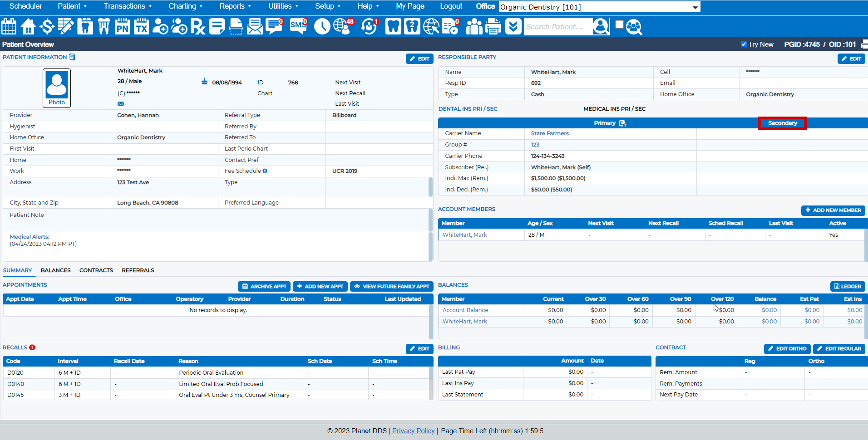Open the email envelope icon

coord(255,27)
